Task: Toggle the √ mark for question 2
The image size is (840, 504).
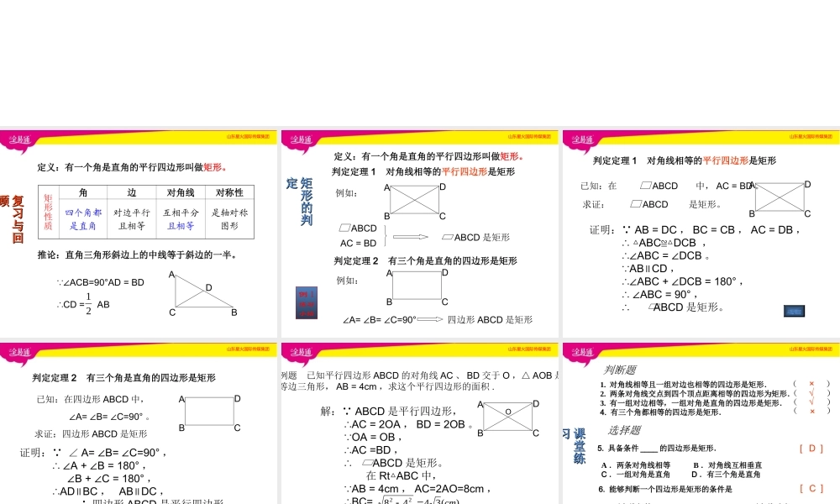Action: (x=811, y=393)
